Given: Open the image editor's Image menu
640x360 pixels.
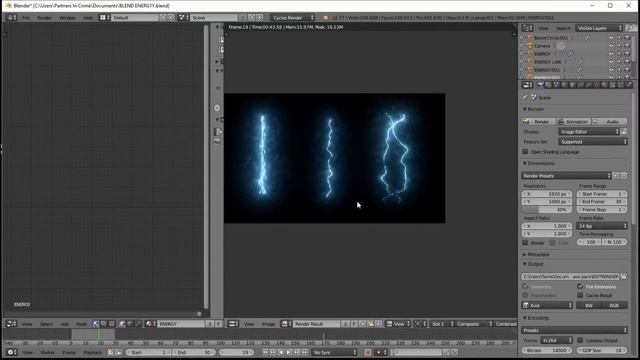Looking at the screenshot, I should pos(268,324).
